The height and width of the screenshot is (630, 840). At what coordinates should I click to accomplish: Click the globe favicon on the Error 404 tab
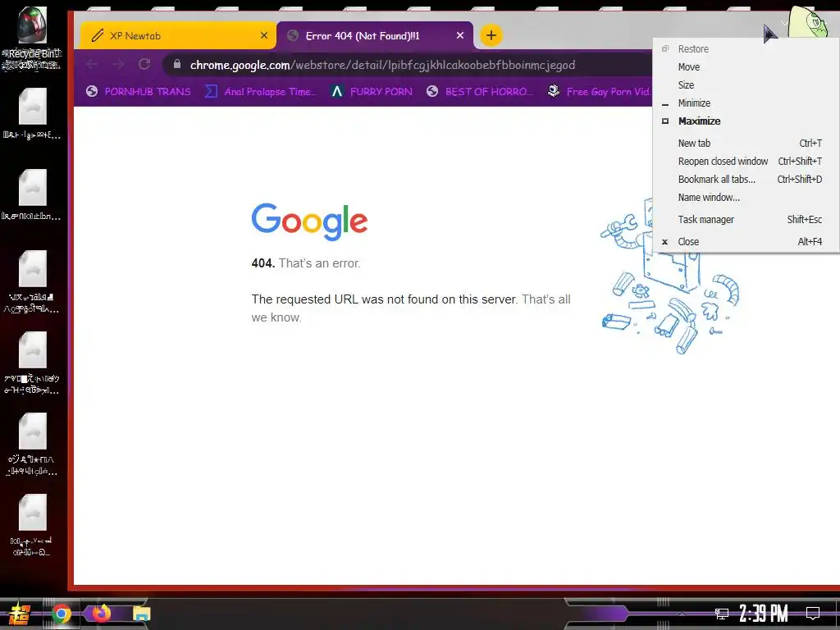coord(293,35)
